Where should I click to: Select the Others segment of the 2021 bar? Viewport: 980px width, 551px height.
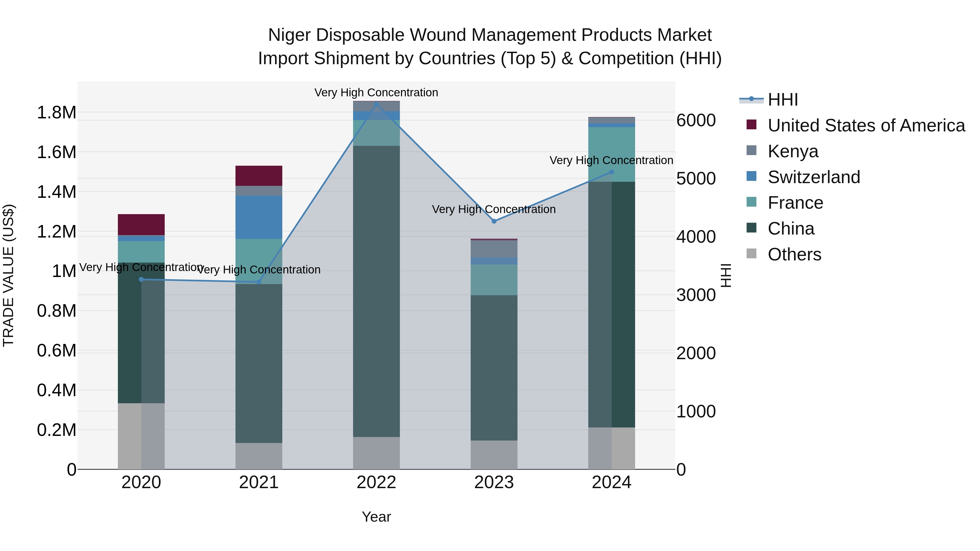259,456
